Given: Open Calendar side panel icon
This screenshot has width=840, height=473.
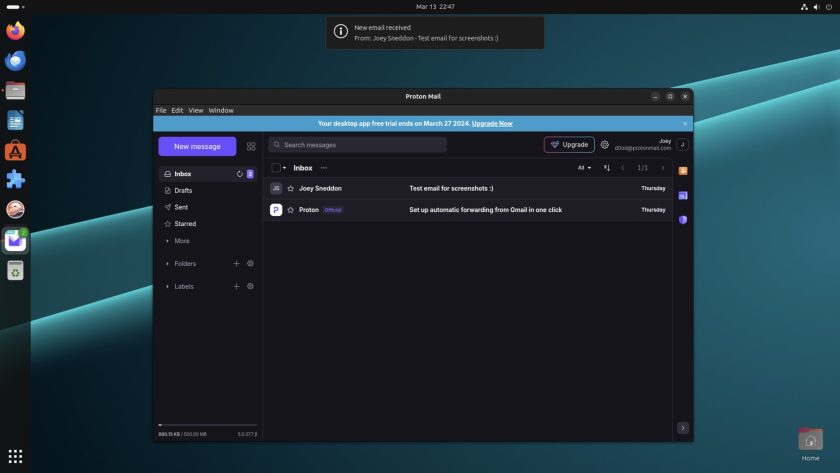Looking at the screenshot, I should (683, 196).
